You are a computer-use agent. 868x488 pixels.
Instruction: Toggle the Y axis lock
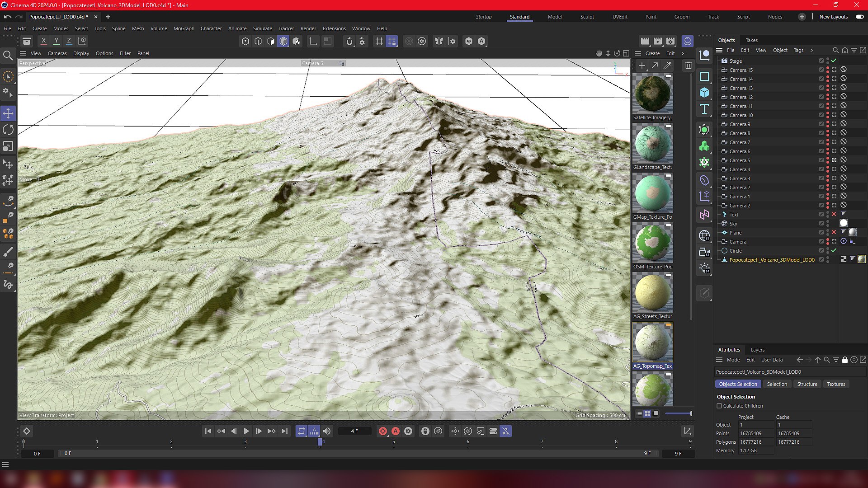coord(57,41)
